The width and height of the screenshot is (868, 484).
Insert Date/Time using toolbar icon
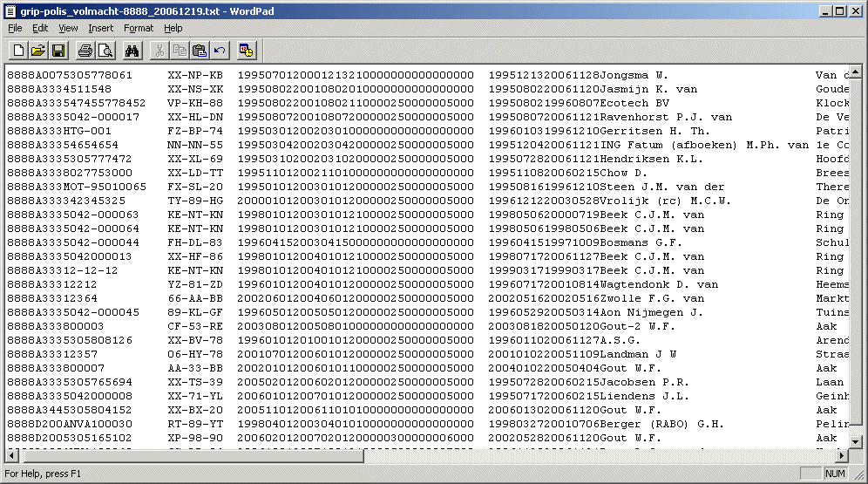pyautogui.click(x=247, y=51)
